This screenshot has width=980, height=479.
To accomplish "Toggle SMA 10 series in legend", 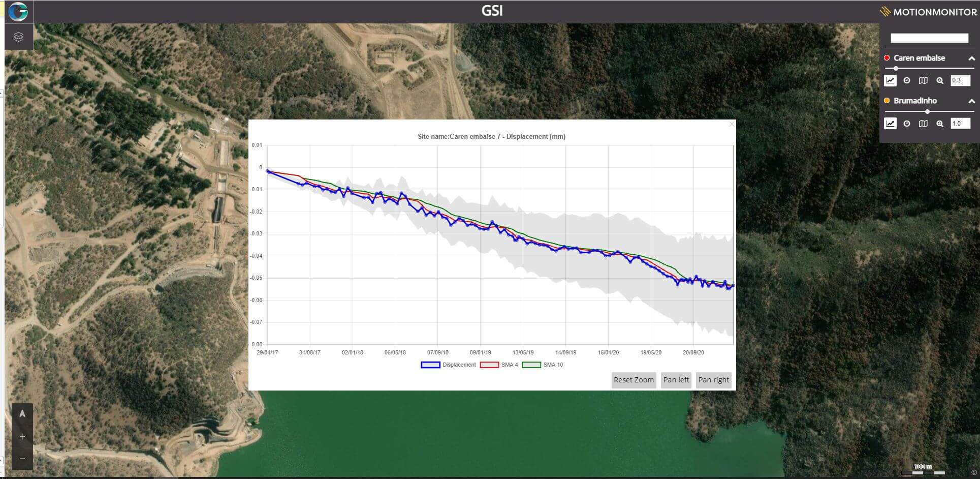I will [x=543, y=365].
